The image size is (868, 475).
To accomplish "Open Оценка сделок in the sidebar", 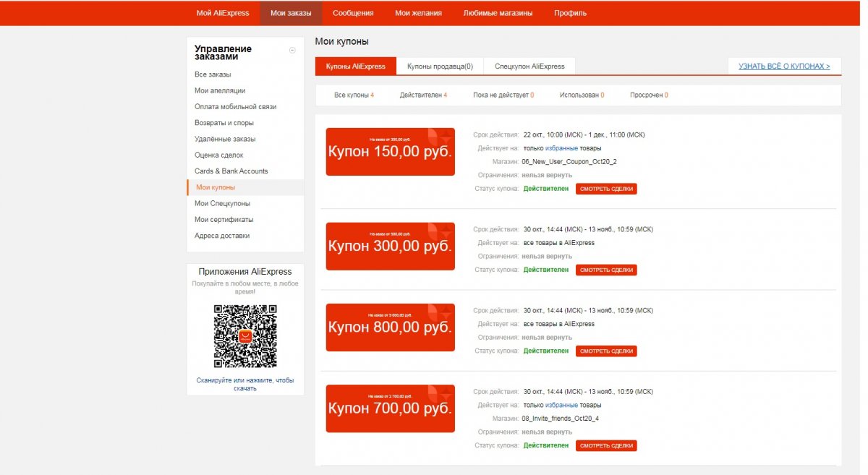I will pyautogui.click(x=218, y=155).
